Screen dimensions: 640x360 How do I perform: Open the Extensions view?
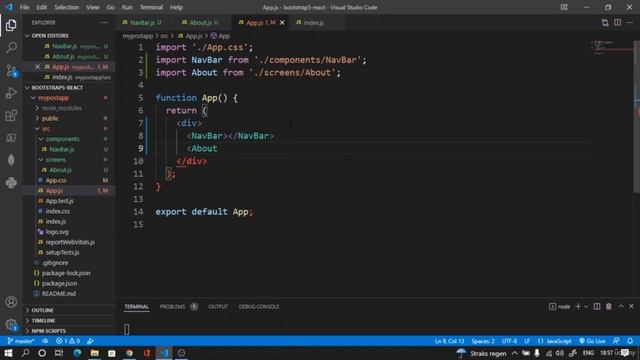click(x=11, y=116)
